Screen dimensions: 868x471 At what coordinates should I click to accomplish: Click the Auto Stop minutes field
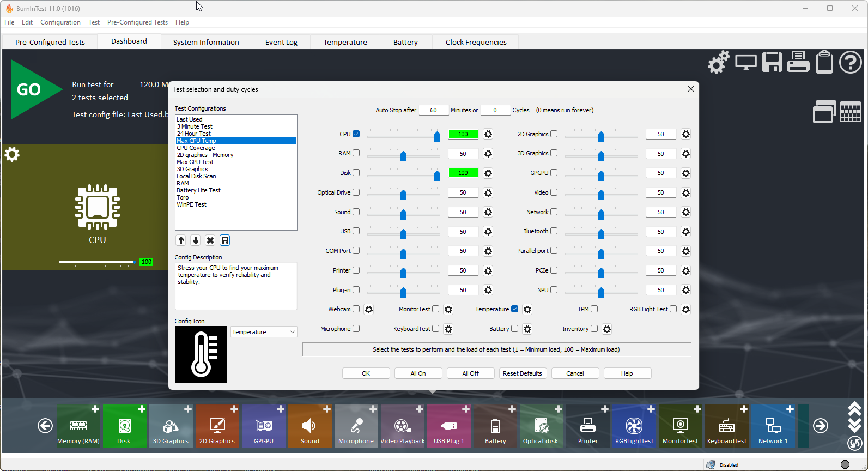tap(434, 110)
